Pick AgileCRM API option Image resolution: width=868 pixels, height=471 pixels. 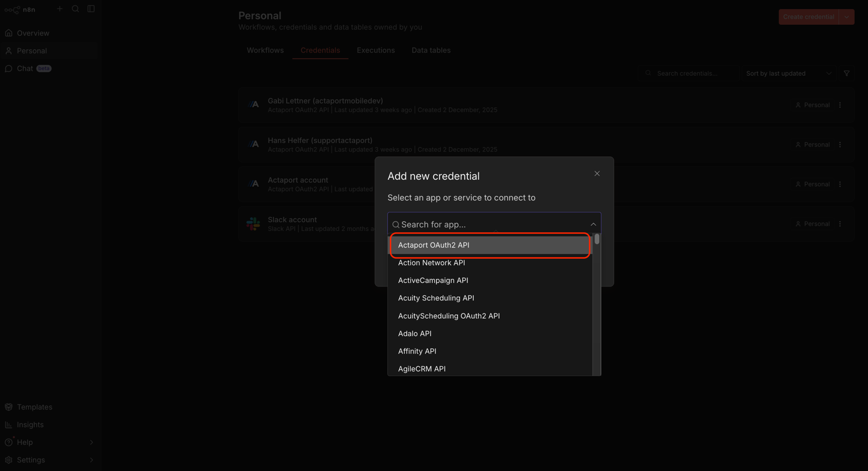click(x=490, y=369)
